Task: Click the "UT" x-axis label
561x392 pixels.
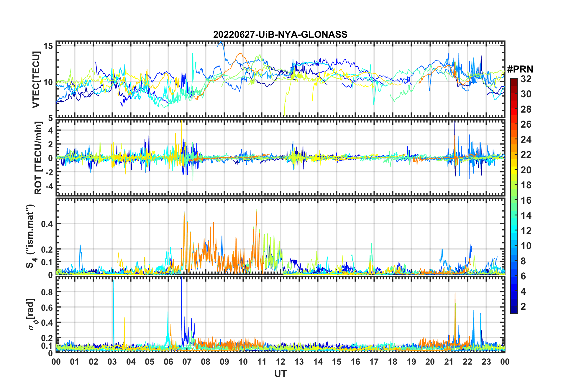Action: [280, 374]
